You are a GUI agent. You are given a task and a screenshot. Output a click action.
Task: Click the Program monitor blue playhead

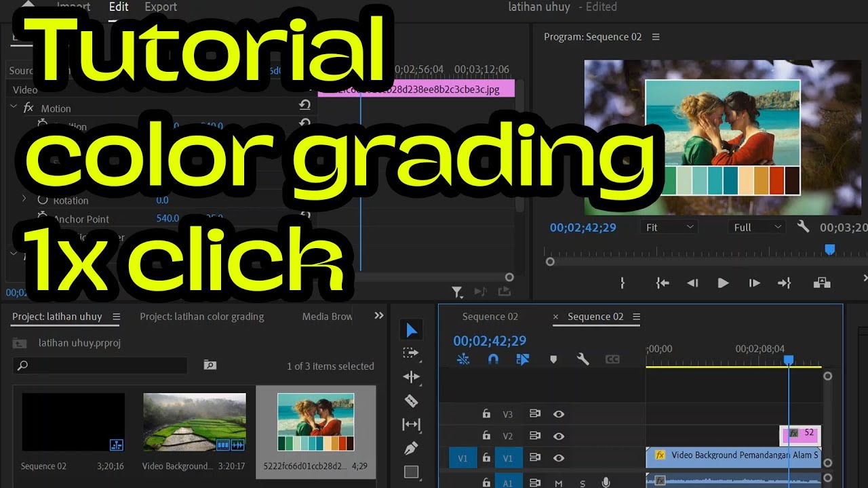[829, 250]
